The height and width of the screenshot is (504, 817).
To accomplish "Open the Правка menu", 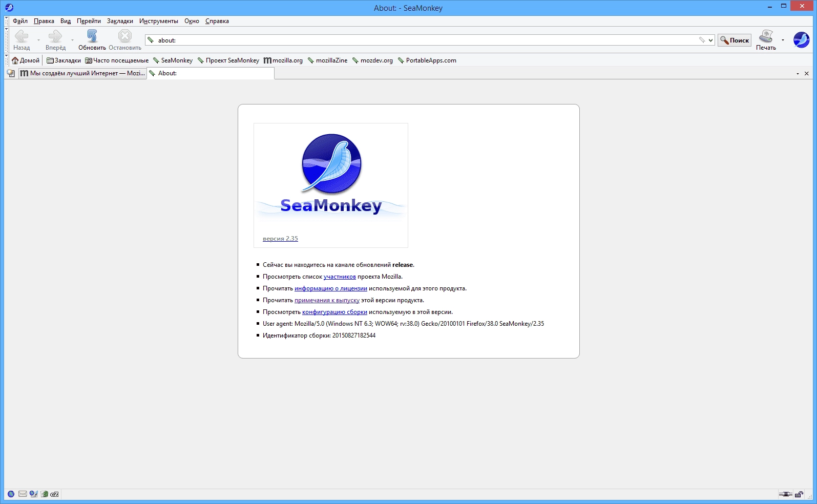I will click(x=44, y=21).
